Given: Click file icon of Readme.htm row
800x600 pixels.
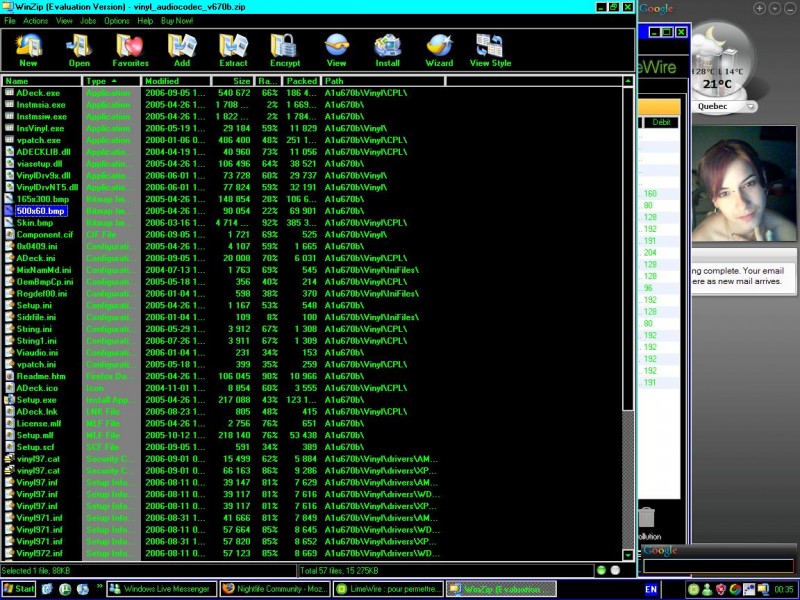Looking at the screenshot, I should coord(9,376).
